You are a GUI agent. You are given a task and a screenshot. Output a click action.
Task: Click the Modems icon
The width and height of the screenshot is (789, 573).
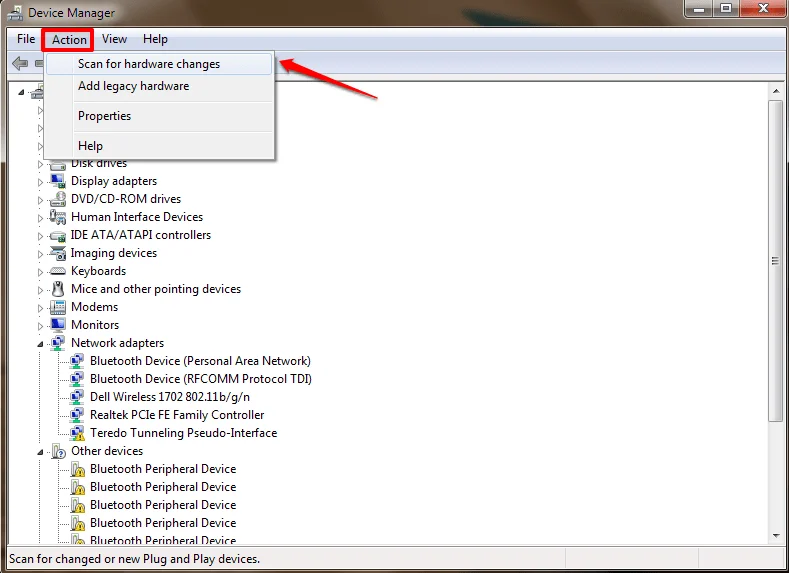click(58, 307)
